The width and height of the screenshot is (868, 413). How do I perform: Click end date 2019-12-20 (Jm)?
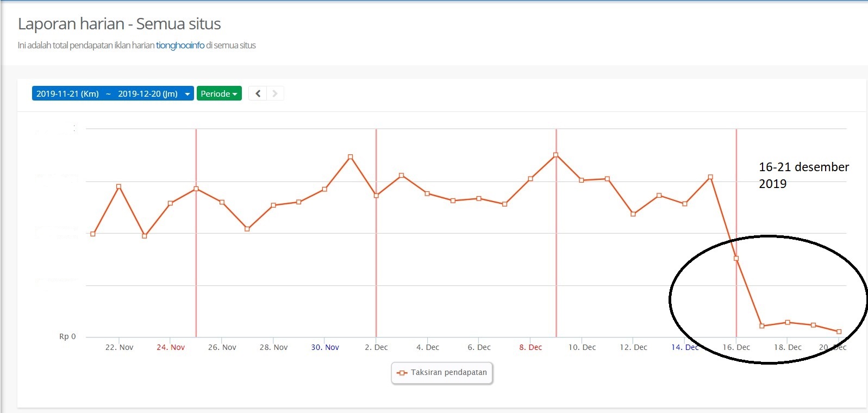(147, 93)
